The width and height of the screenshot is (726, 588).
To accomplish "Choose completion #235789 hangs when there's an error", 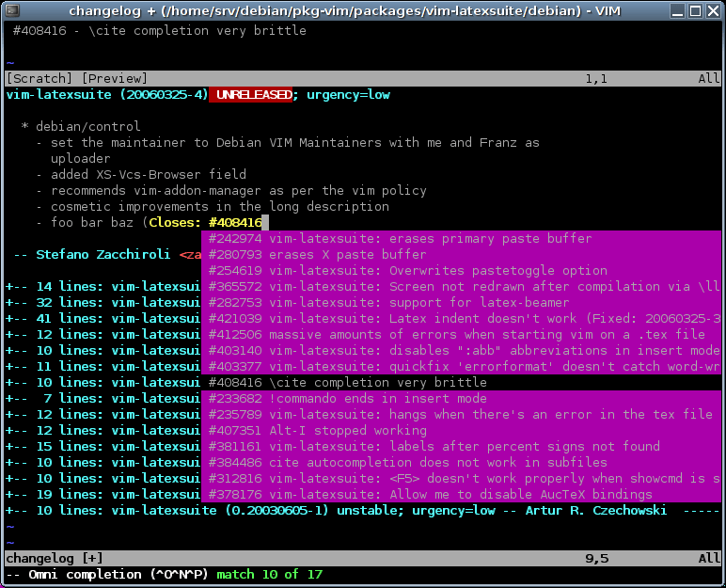I will coord(461,414).
